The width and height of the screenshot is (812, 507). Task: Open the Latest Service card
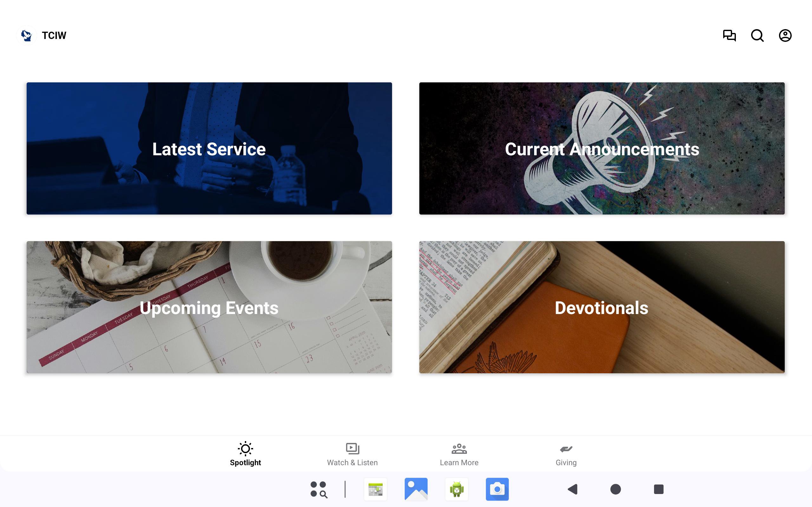tap(209, 148)
